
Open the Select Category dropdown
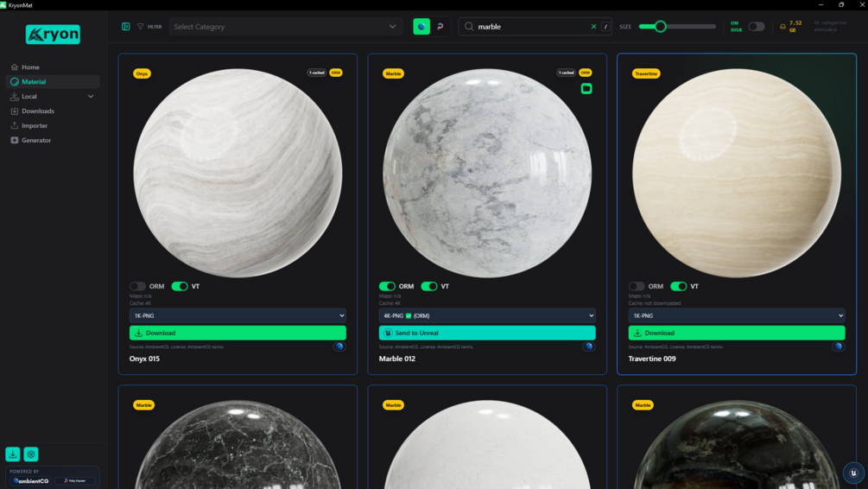(x=286, y=27)
